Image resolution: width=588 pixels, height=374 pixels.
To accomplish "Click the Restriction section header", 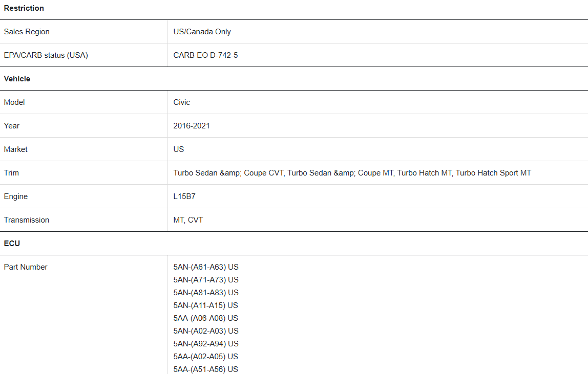I will point(24,8).
